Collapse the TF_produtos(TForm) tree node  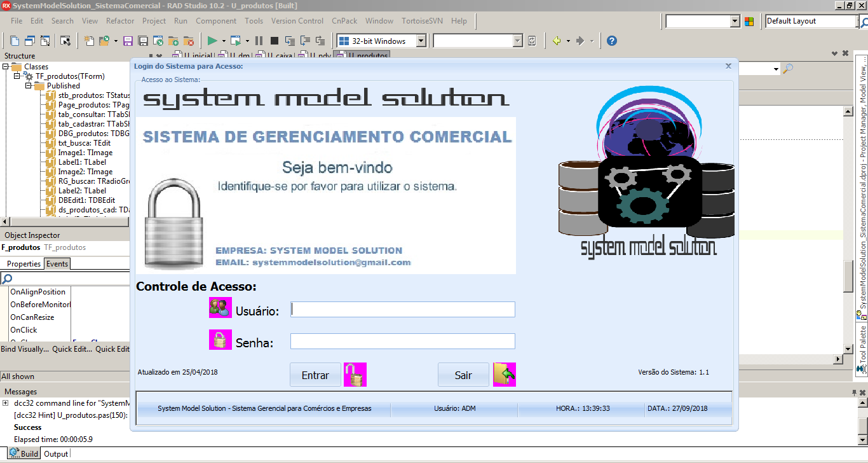tap(17, 76)
